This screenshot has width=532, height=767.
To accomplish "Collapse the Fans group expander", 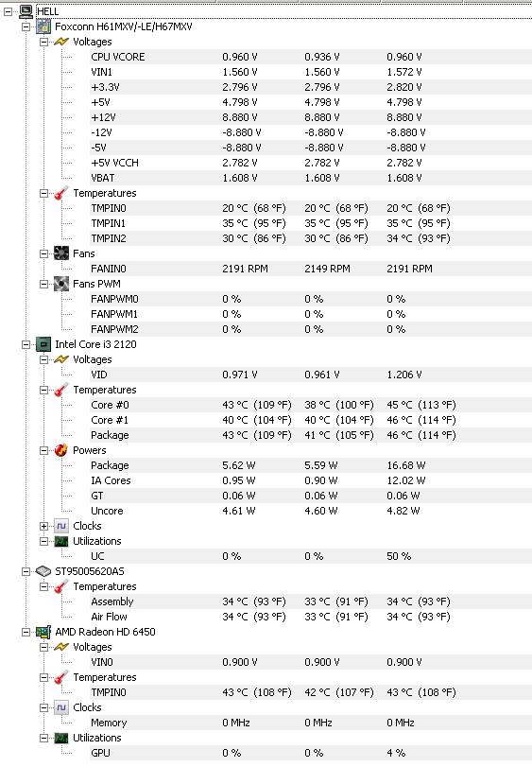I will tap(44, 253).
